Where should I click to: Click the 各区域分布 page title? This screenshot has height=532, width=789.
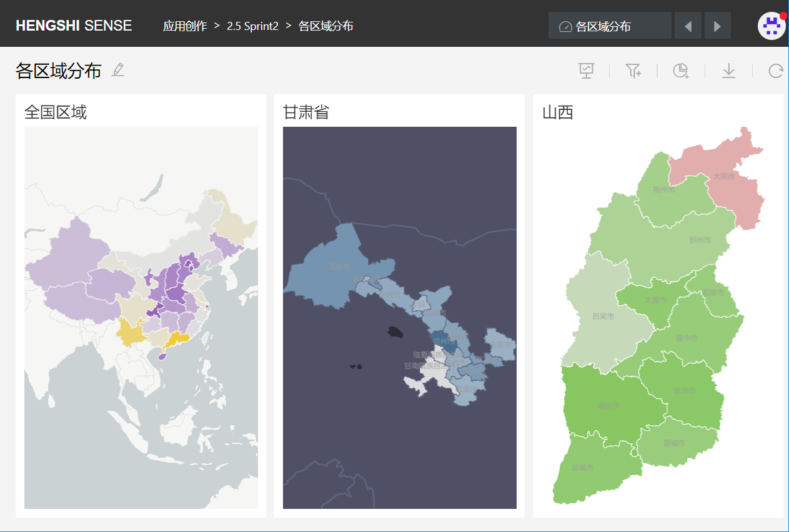tap(59, 71)
